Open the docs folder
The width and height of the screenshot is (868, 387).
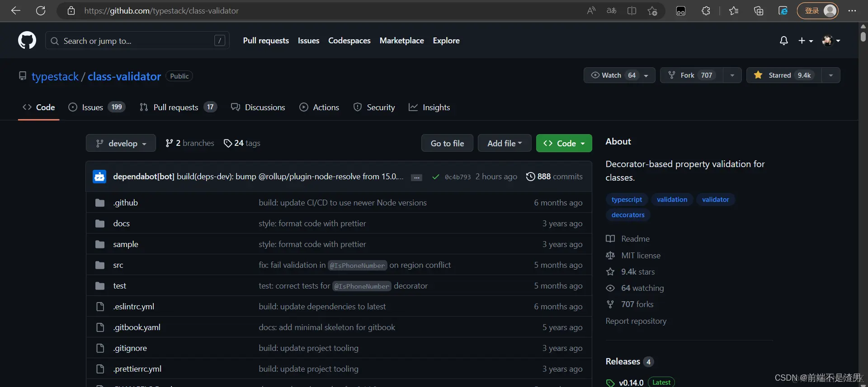click(x=121, y=224)
